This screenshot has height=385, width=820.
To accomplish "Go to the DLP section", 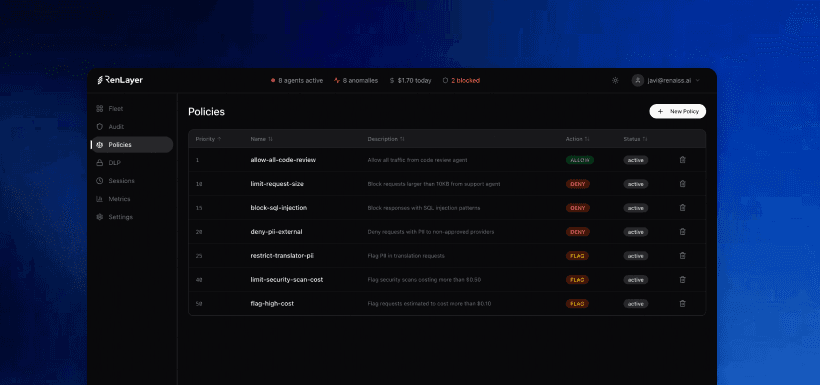I will pyautogui.click(x=132, y=163).
